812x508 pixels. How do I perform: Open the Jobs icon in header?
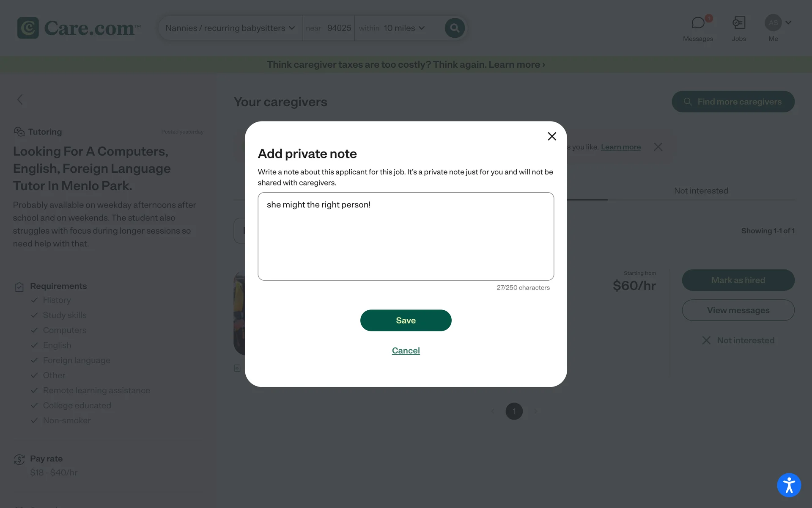pyautogui.click(x=738, y=23)
